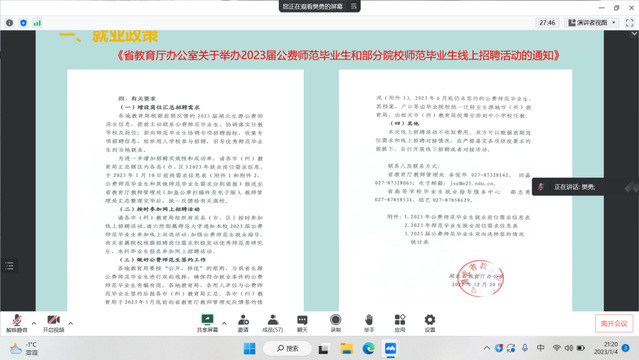
Task: Expand the audio options arrow
Action: click(x=34, y=323)
